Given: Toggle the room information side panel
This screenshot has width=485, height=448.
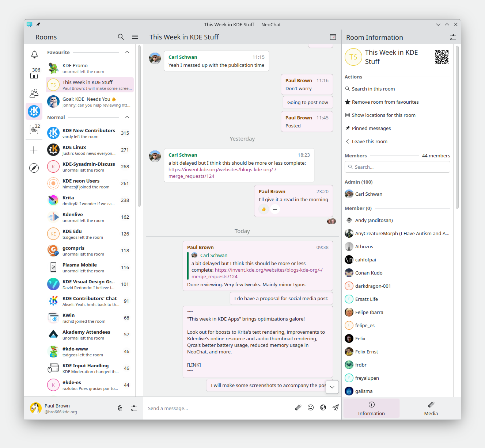Looking at the screenshot, I should pyautogui.click(x=333, y=37).
